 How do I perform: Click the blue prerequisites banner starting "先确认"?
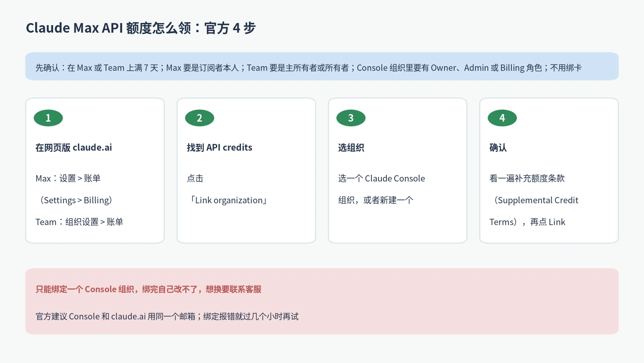pyautogui.click(x=322, y=66)
